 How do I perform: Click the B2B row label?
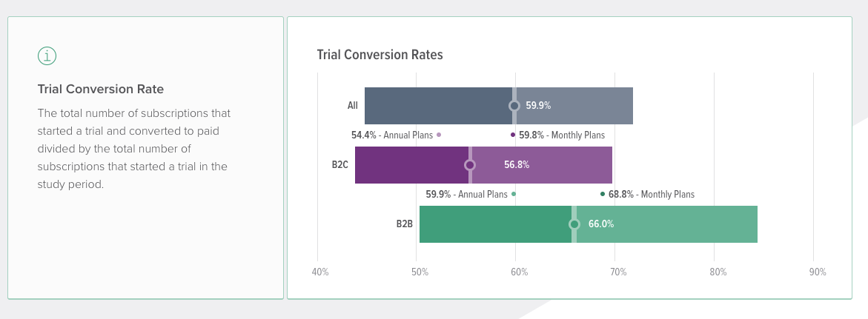405,224
